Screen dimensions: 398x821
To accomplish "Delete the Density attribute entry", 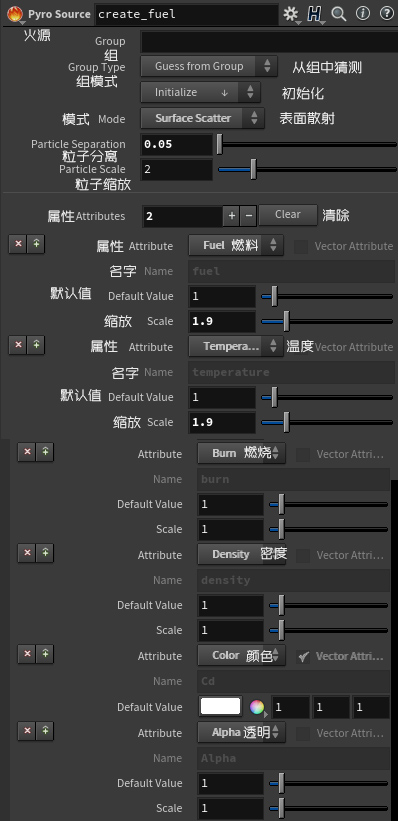I will (x=27, y=553).
